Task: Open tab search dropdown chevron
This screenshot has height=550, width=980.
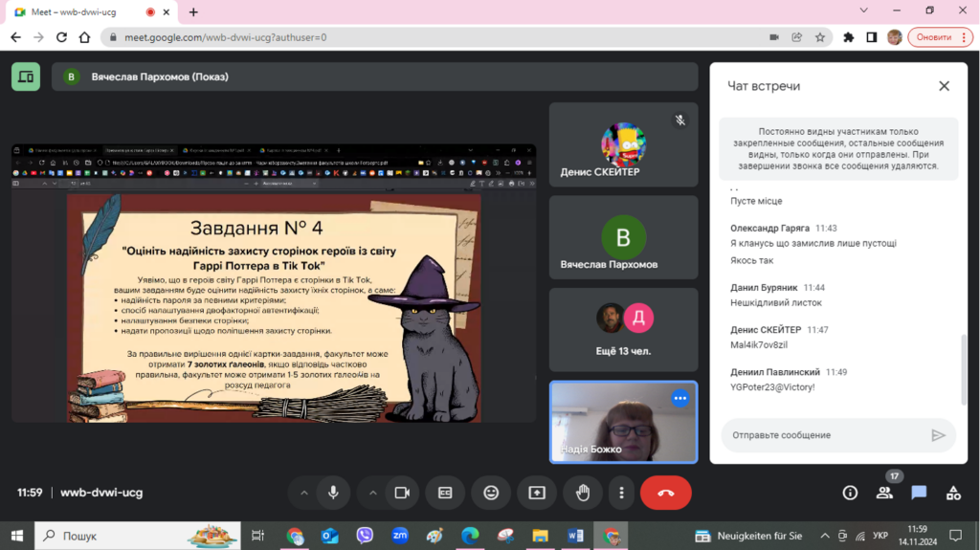Action: [864, 11]
